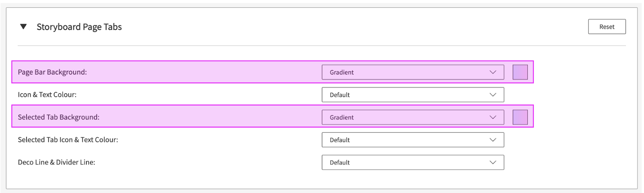
Task: Click the chevron arrow in Page Bar Background dropdown
Action: tap(493, 72)
